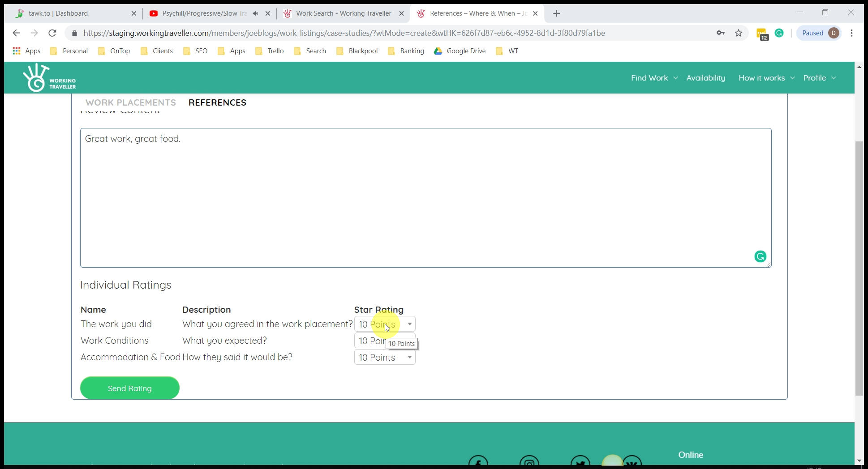This screenshot has height=469, width=868.
Task: Click the Working Traveller logo
Action: (x=49, y=78)
